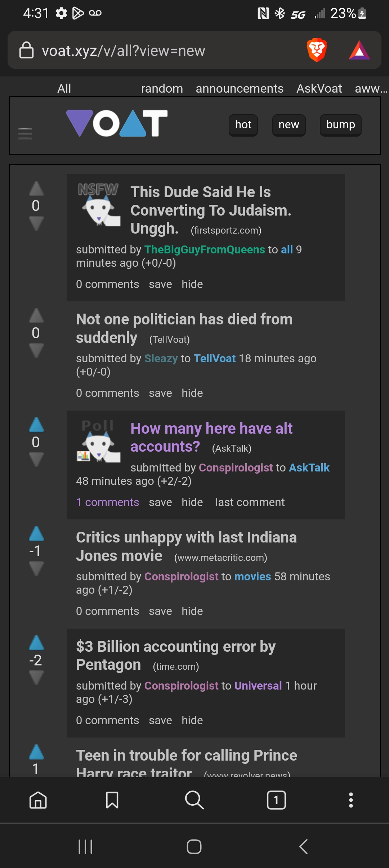Tap the search icon in bottom toolbar
The image size is (389, 868).
click(x=194, y=800)
